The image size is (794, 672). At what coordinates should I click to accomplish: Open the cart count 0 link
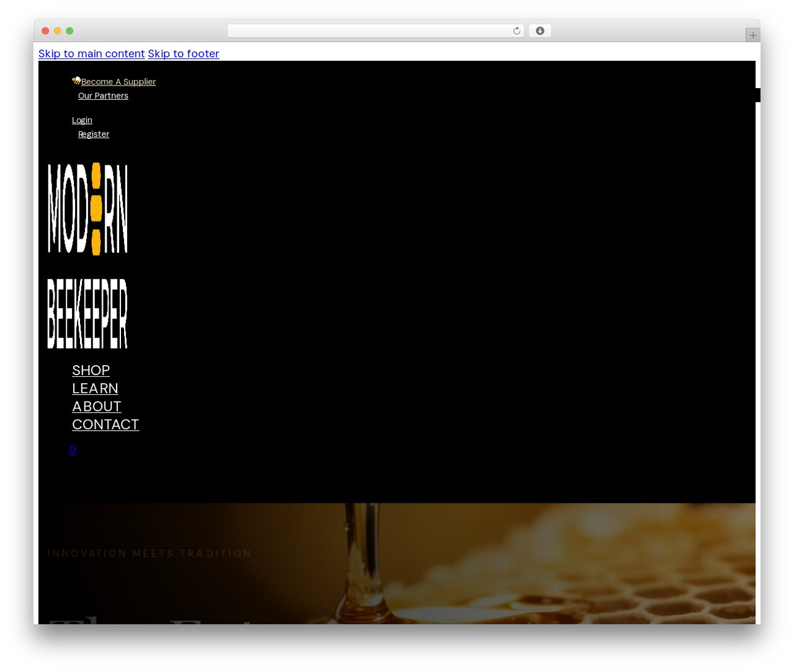pyautogui.click(x=73, y=450)
